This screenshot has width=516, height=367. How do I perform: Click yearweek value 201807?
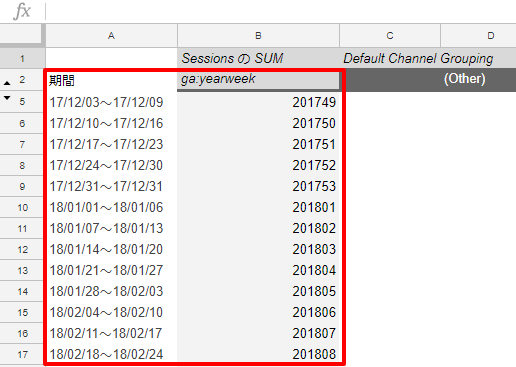258,333
